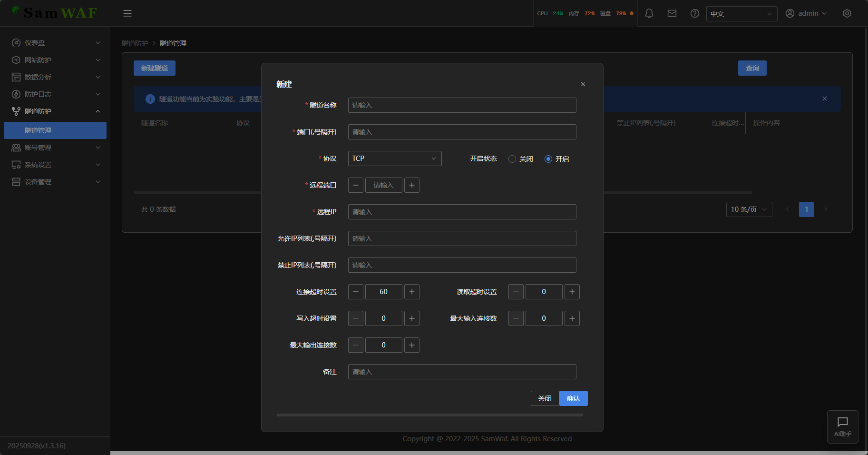Open 隧道管理 sidebar item
868x455 pixels.
click(55, 130)
